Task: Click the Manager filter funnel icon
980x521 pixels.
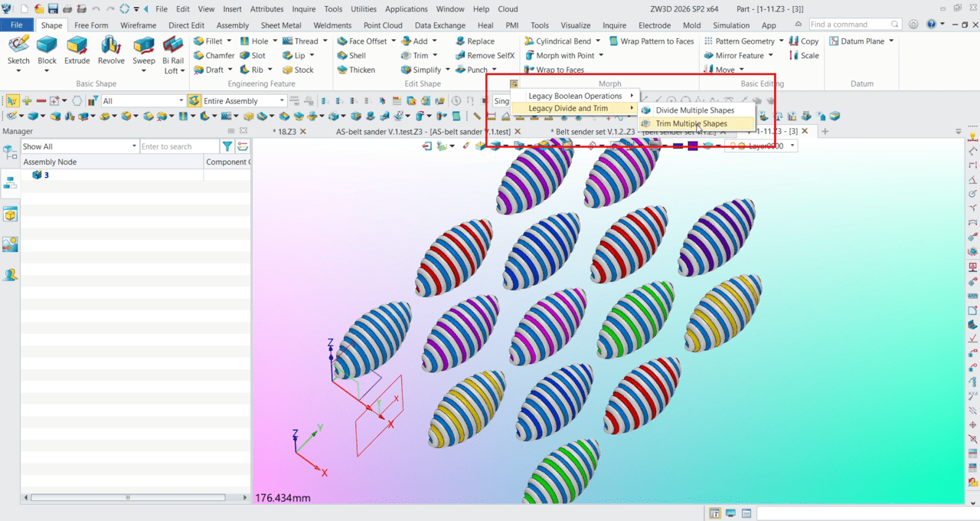Action: (x=227, y=146)
